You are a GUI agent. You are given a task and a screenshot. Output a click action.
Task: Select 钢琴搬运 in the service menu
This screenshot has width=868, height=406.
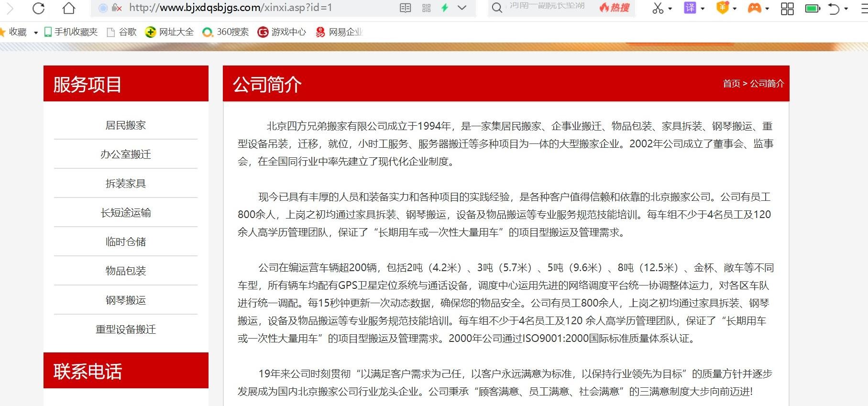125,300
